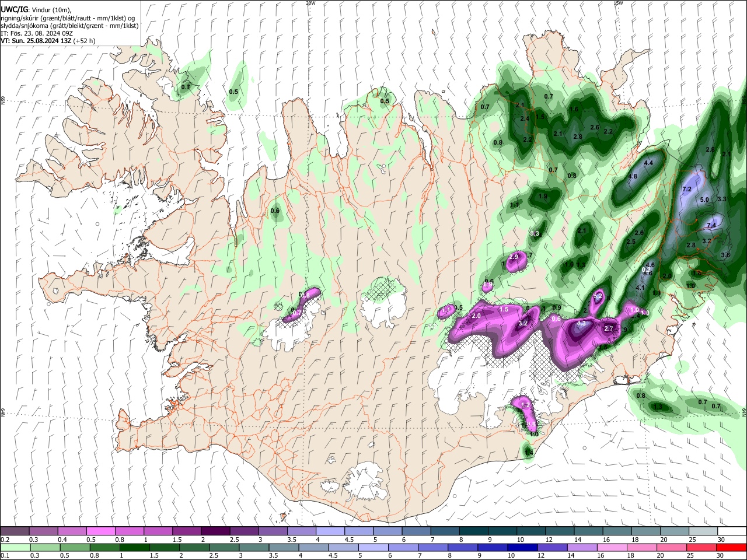Select the white 2.7 snowfall label
Image resolution: width=747 pixels, height=560 pixels.
(x=609, y=329)
